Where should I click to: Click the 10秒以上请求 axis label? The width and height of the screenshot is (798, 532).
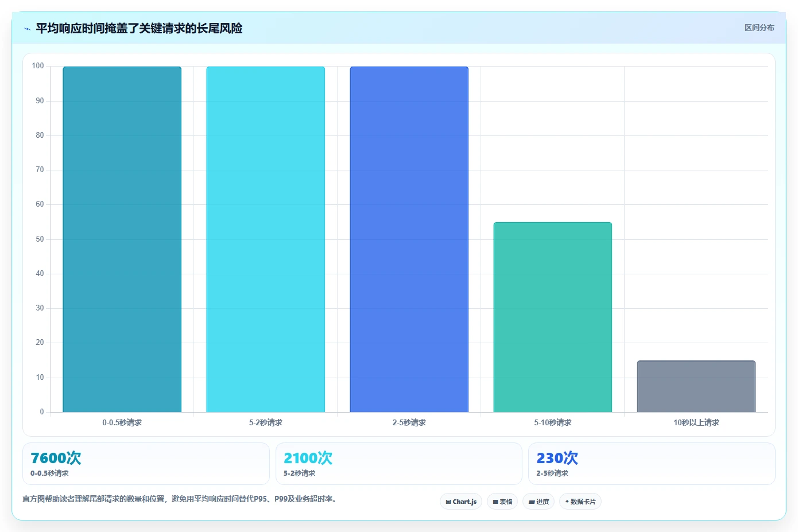(x=696, y=422)
